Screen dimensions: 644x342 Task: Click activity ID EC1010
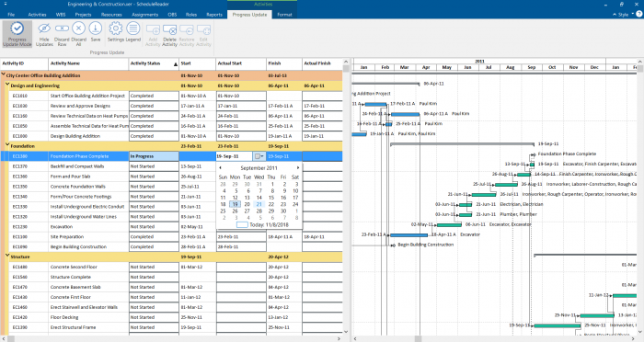[19, 96]
